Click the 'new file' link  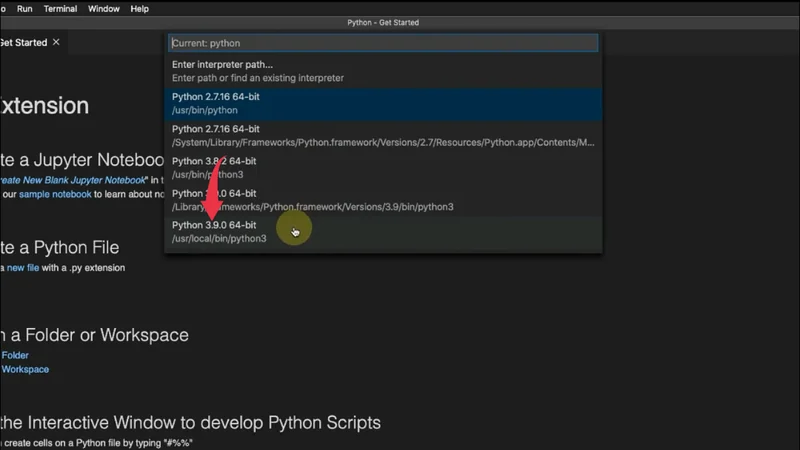pos(22,268)
